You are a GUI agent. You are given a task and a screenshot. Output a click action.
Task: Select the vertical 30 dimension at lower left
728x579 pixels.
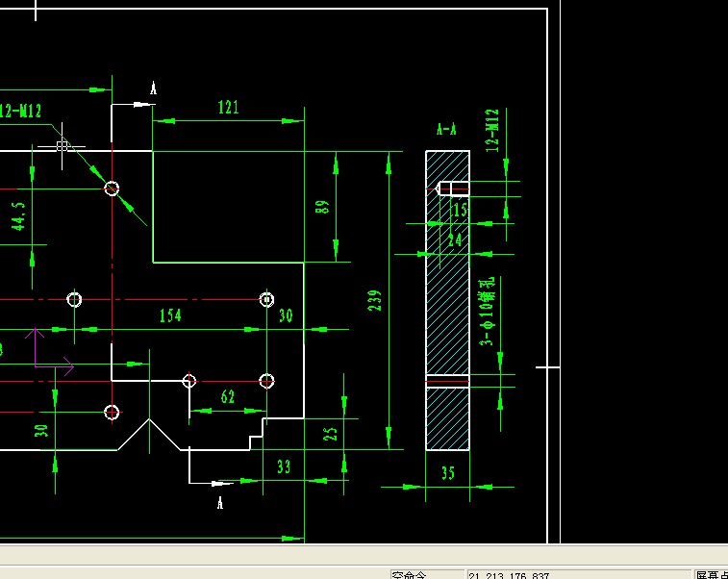pyautogui.click(x=41, y=431)
